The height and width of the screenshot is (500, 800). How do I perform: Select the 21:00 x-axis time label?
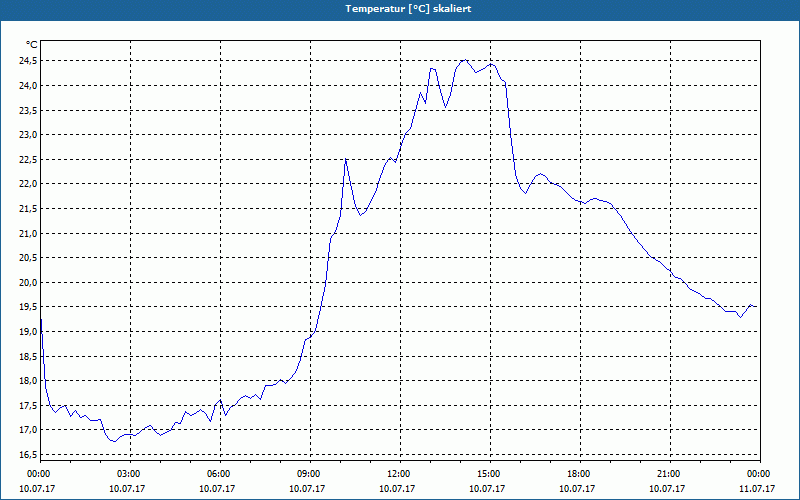667,474
